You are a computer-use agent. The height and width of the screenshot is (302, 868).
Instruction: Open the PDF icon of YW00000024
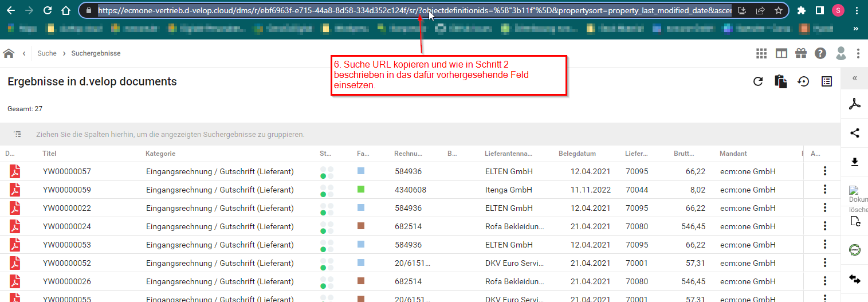coord(15,226)
